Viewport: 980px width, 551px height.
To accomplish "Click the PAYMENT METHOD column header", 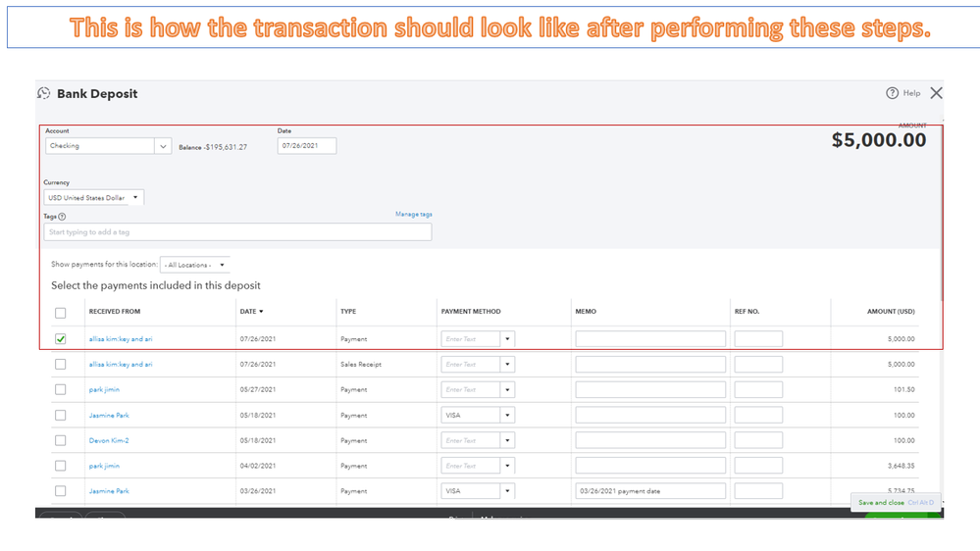I will [471, 311].
